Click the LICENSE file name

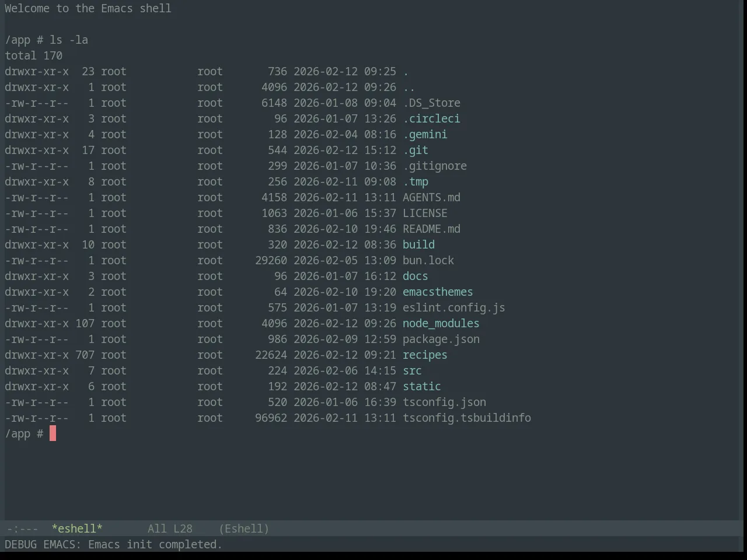(x=425, y=213)
